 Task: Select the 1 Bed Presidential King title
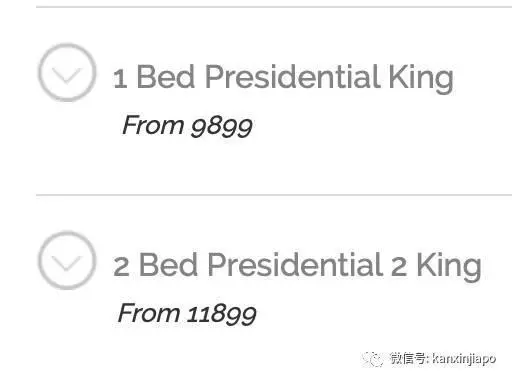click(x=283, y=77)
